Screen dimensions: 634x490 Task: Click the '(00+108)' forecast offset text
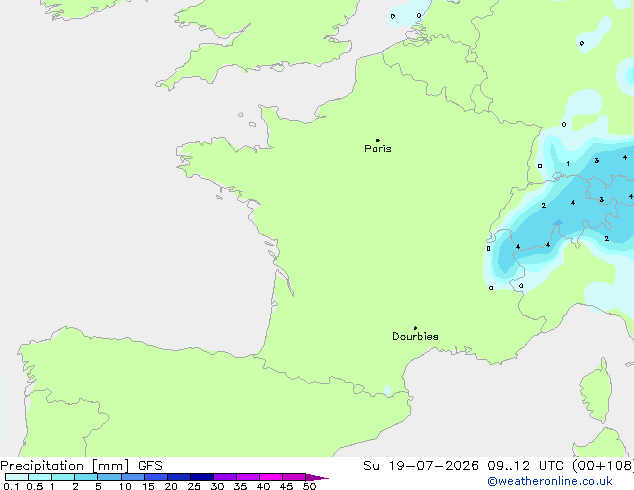tap(602, 466)
